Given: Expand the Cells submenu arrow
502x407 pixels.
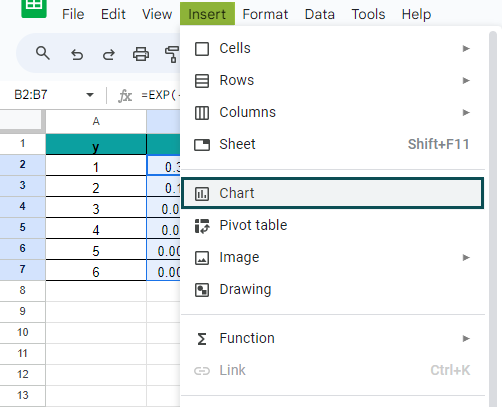Looking at the screenshot, I should tap(466, 49).
